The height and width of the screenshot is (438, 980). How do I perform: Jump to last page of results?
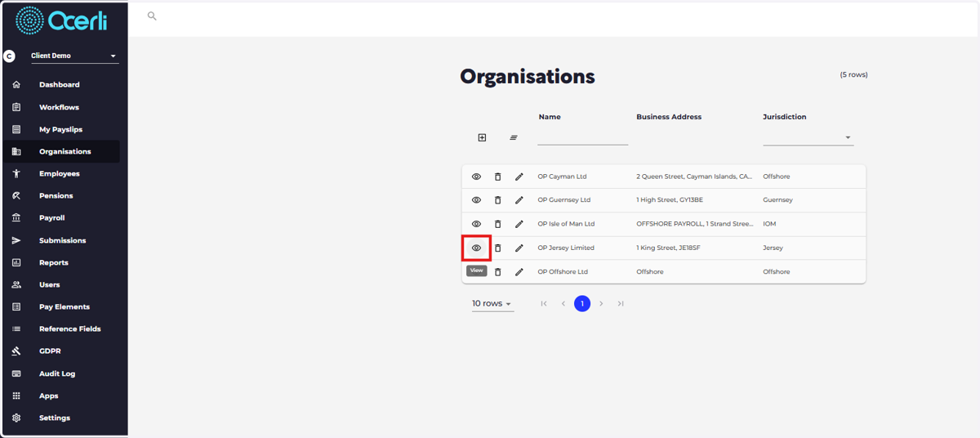coord(621,303)
